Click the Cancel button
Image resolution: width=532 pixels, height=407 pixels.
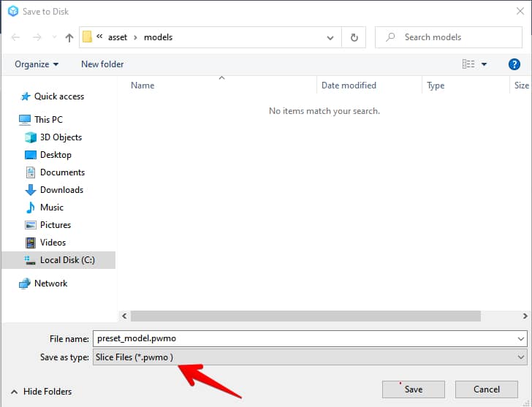(x=487, y=389)
